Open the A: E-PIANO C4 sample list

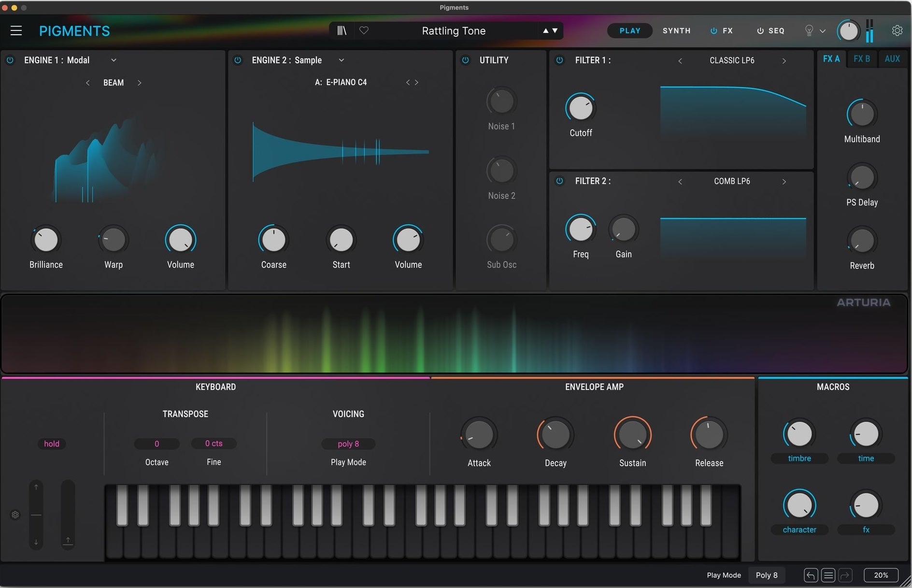341,82
